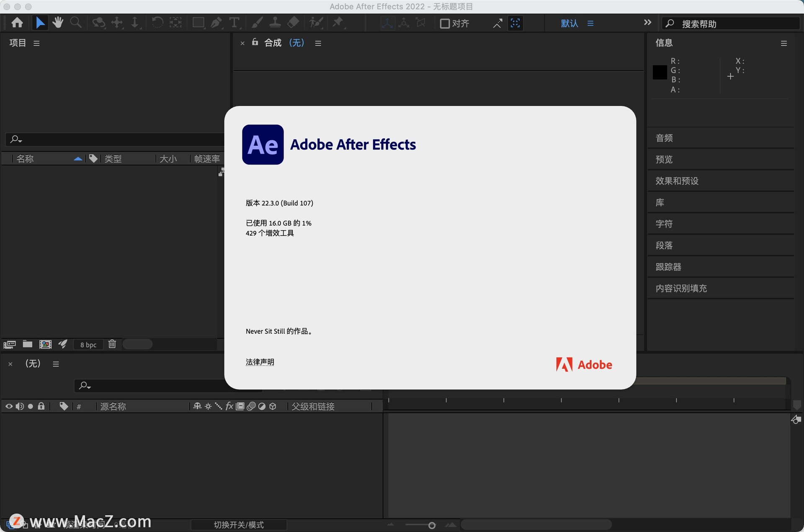Open the 法律声明 link in About dialog

click(x=260, y=362)
